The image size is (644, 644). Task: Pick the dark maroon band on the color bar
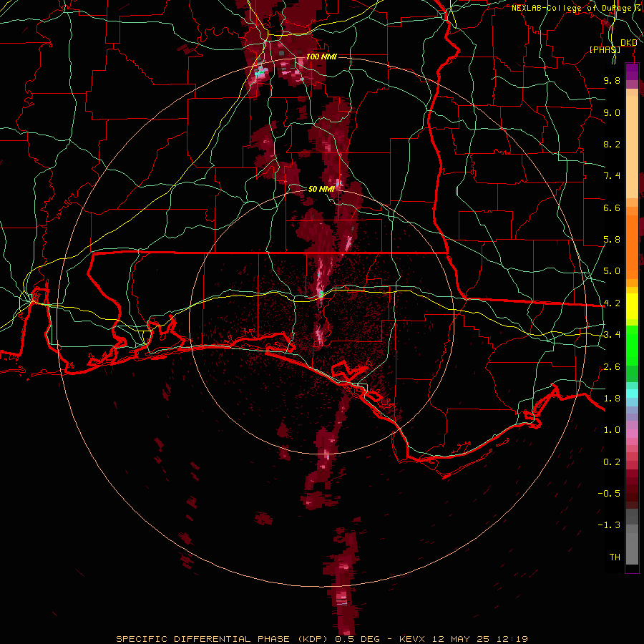tap(632, 489)
